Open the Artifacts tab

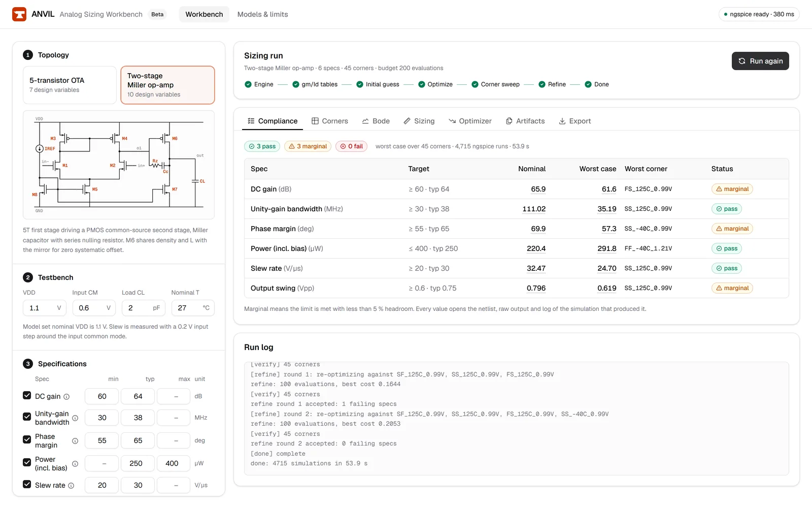click(525, 121)
